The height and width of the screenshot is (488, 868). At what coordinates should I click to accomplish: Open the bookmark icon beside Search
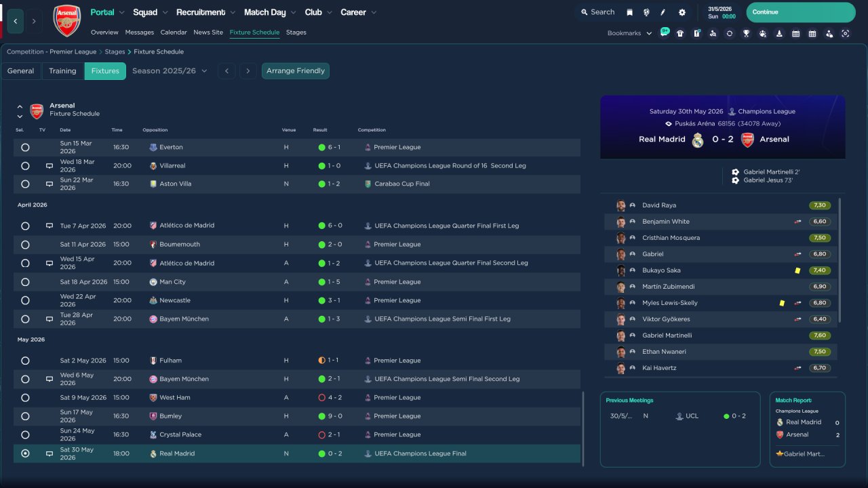pos(629,12)
